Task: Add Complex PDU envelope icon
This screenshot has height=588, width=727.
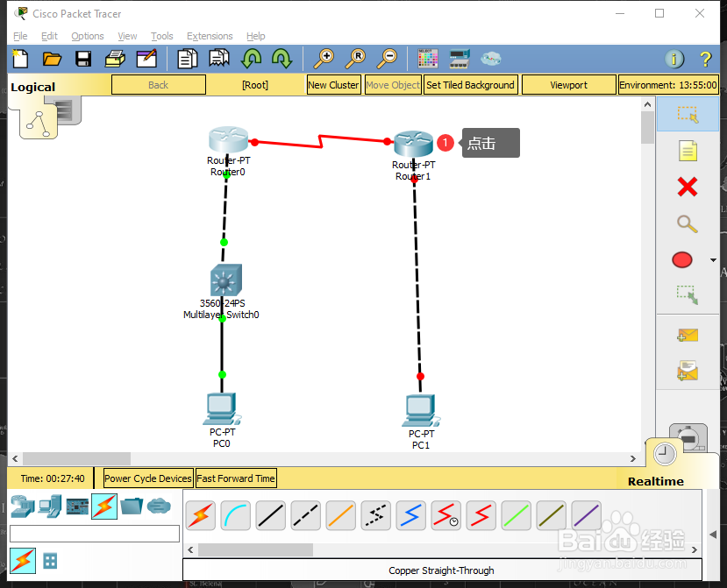Action: coord(688,371)
